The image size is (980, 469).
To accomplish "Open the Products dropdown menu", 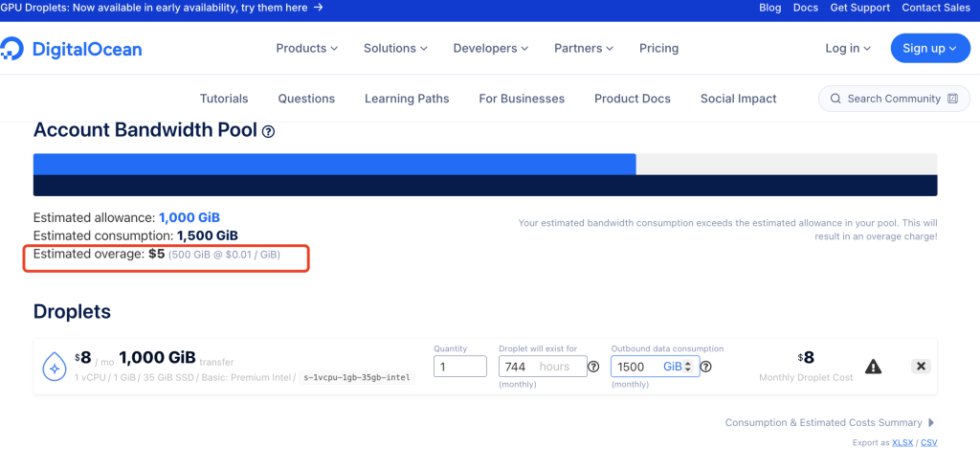I will pos(307,48).
